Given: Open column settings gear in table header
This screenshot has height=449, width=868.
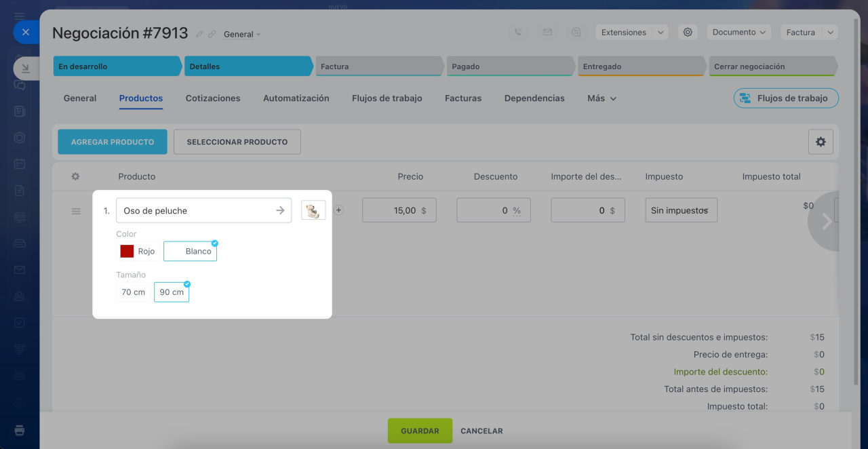Looking at the screenshot, I should click(x=75, y=176).
